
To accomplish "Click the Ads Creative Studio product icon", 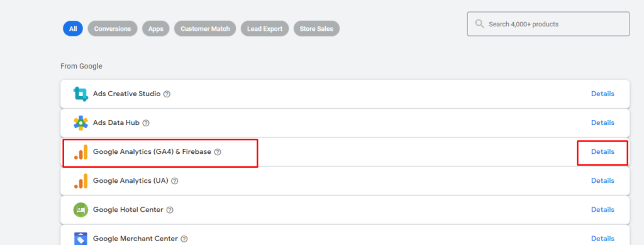I will 80,94.
